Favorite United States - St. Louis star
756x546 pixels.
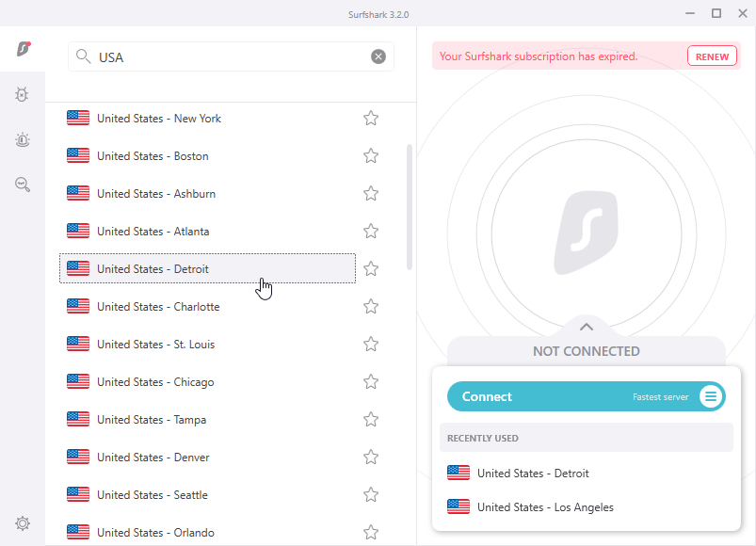tap(371, 344)
